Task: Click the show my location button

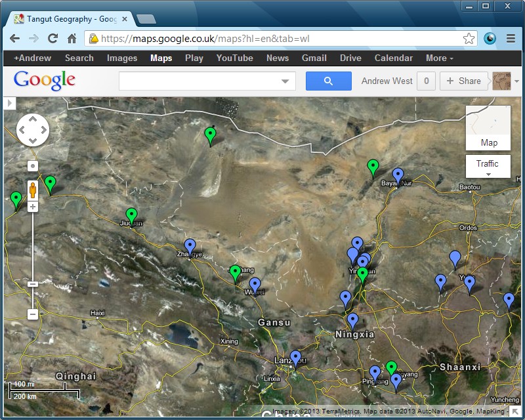Action: [x=33, y=166]
